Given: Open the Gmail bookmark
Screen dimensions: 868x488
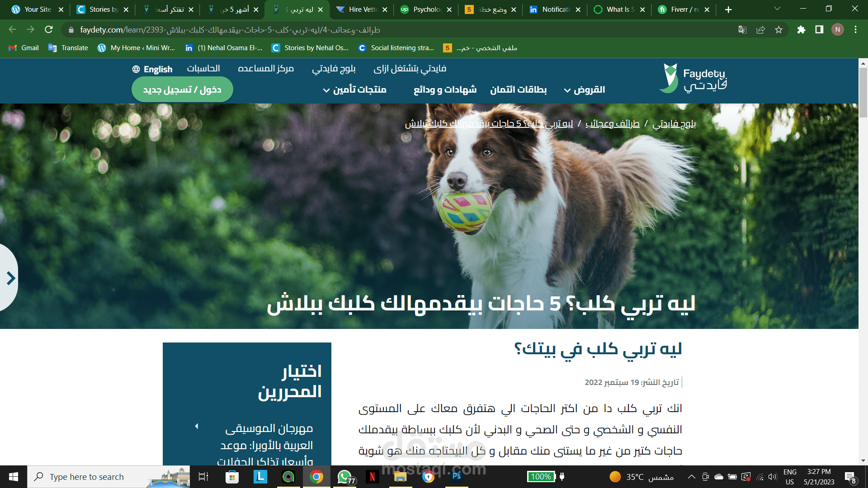Looking at the screenshot, I should [x=24, y=48].
